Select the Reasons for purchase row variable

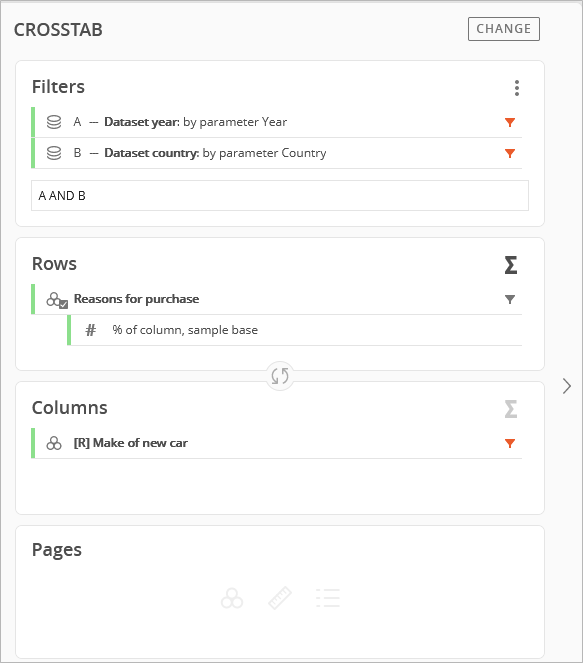point(277,299)
